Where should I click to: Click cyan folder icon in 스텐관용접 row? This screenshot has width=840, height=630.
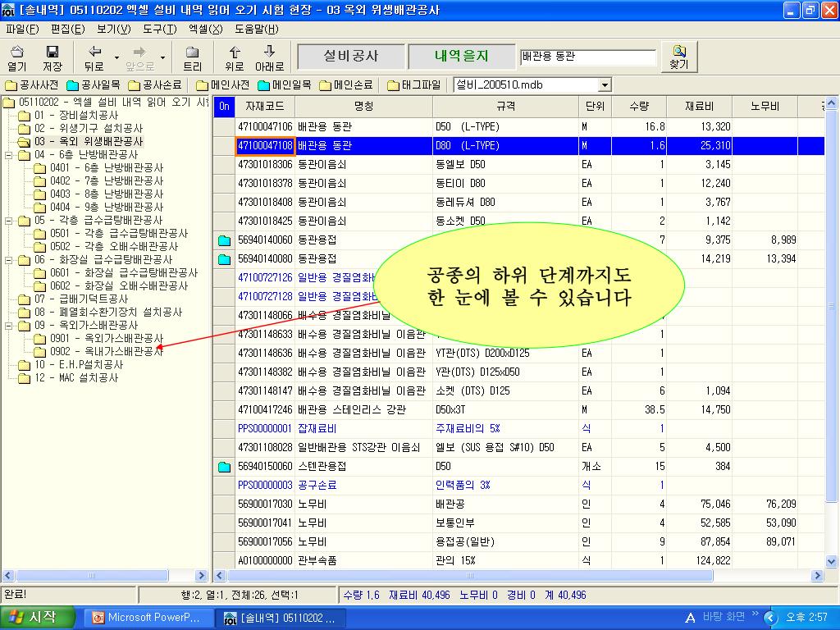(225, 467)
